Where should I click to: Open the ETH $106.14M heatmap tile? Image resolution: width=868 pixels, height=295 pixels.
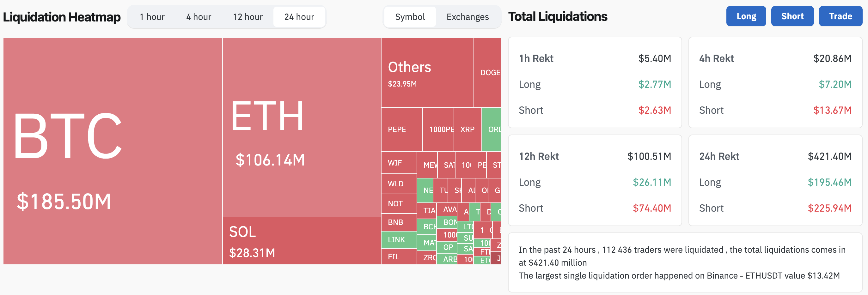302,127
